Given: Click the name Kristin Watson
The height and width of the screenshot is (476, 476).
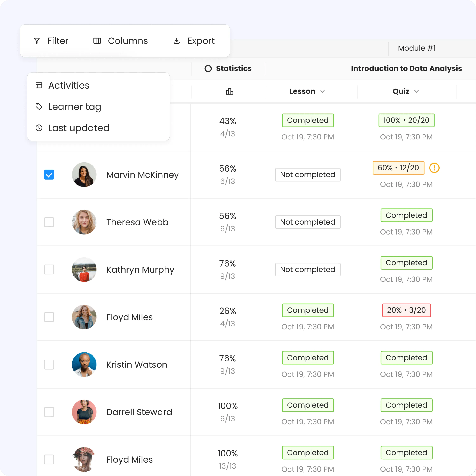Looking at the screenshot, I should point(137,365).
